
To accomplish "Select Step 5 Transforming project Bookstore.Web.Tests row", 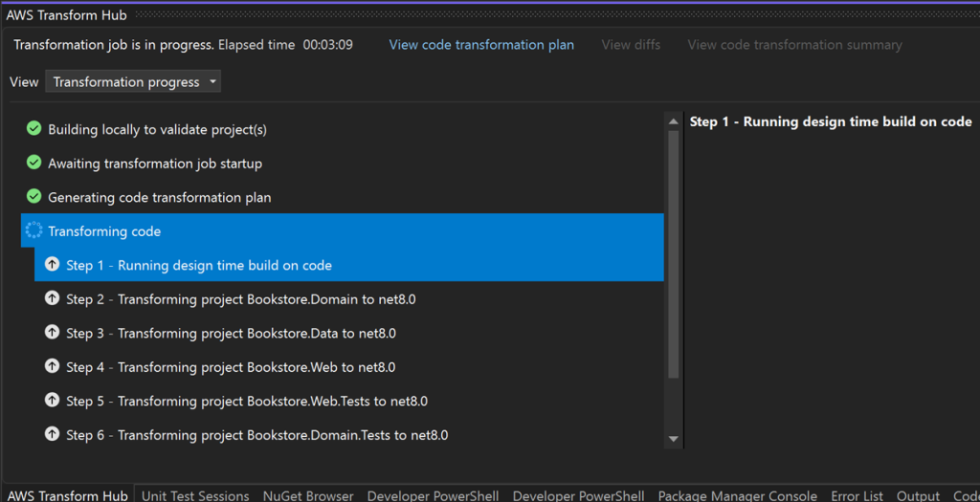I will coord(349,401).
